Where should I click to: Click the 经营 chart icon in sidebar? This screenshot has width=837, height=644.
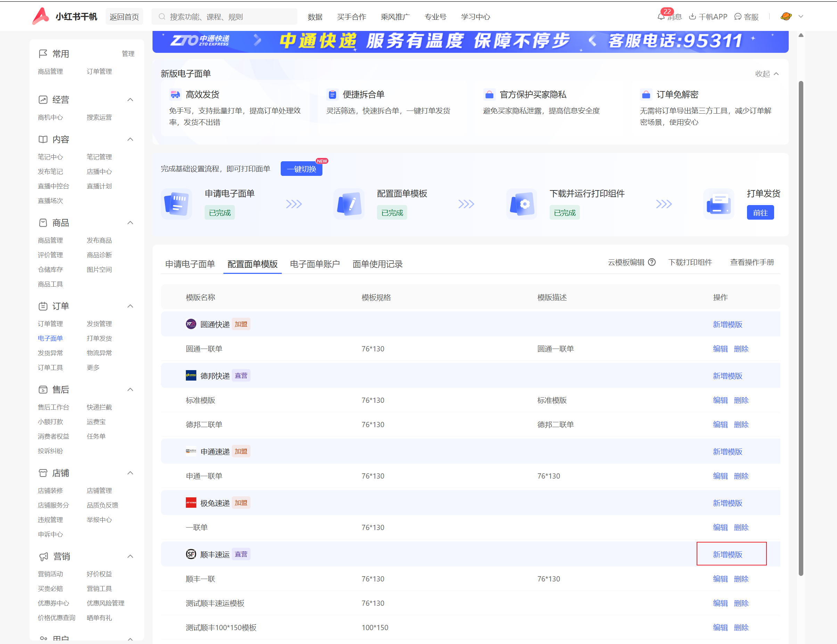coord(43,100)
